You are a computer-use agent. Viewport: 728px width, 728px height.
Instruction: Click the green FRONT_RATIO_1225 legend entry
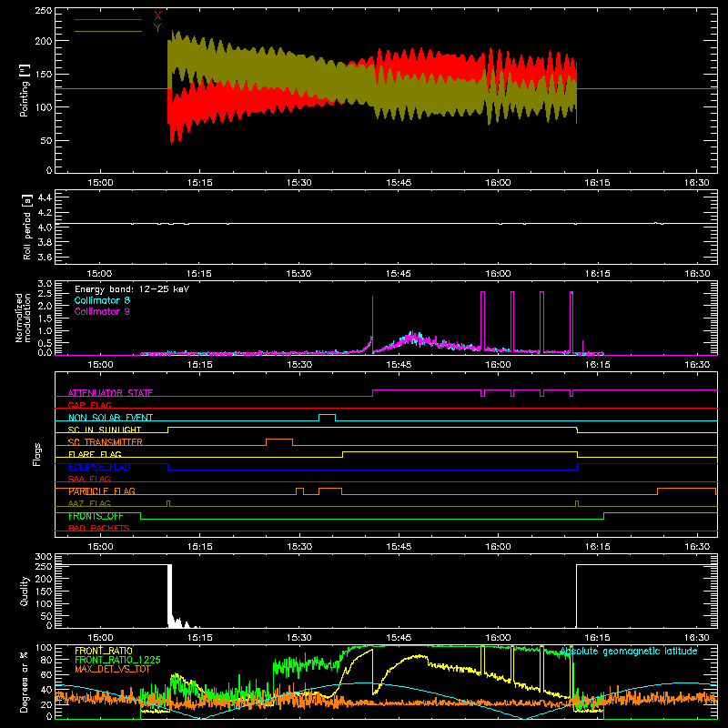coord(117,660)
